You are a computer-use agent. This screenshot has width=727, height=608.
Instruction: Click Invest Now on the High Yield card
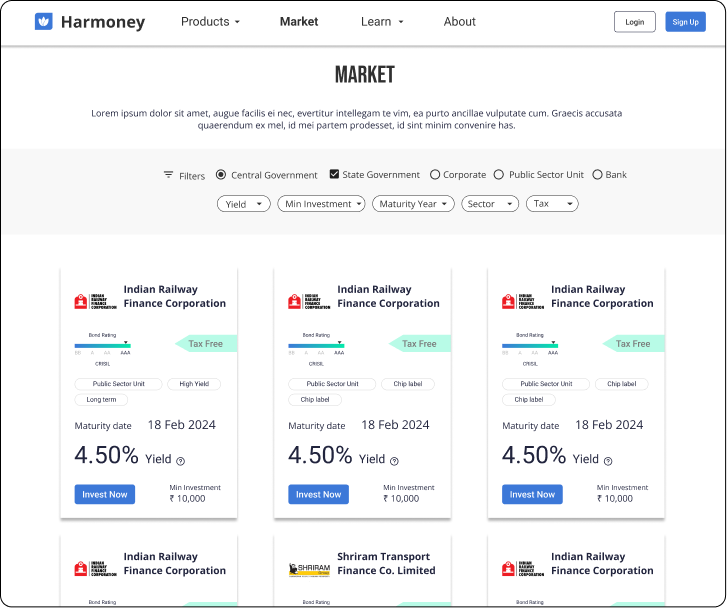(105, 494)
